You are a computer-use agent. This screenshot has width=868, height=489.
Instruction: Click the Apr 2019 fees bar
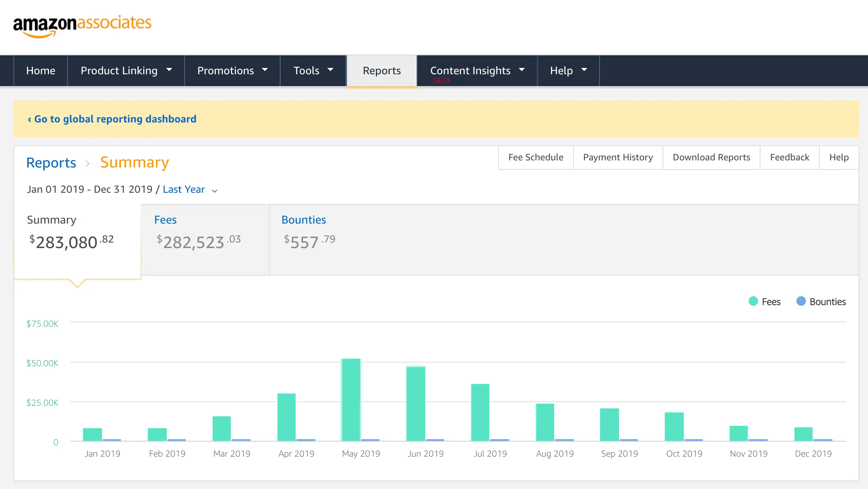click(x=287, y=417)
